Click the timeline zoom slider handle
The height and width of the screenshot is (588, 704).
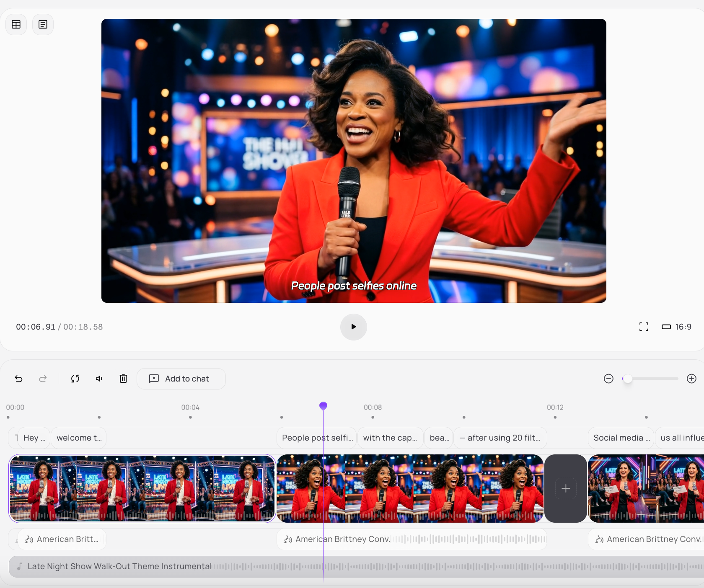click(x=627, y=379)
